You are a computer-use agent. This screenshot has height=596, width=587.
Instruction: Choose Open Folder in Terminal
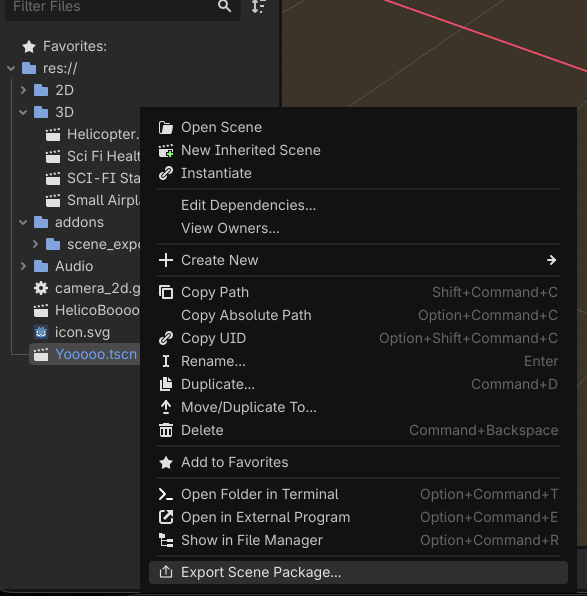pos(359,494)
